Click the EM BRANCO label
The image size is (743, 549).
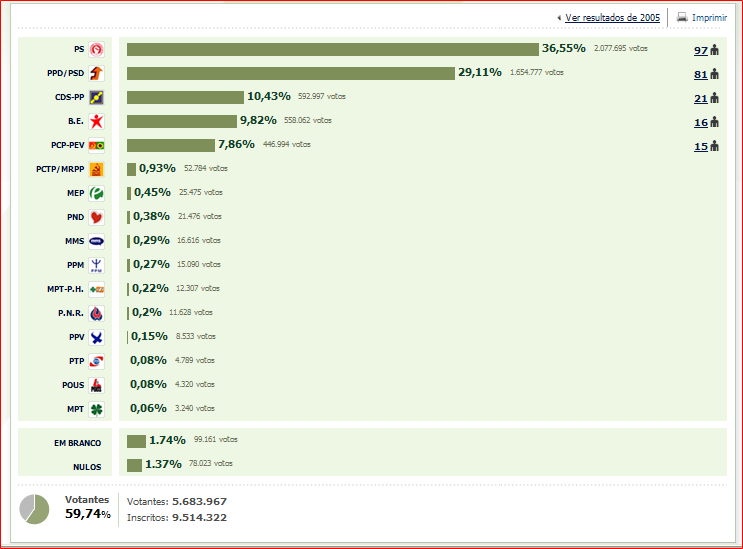coord(77,443)
